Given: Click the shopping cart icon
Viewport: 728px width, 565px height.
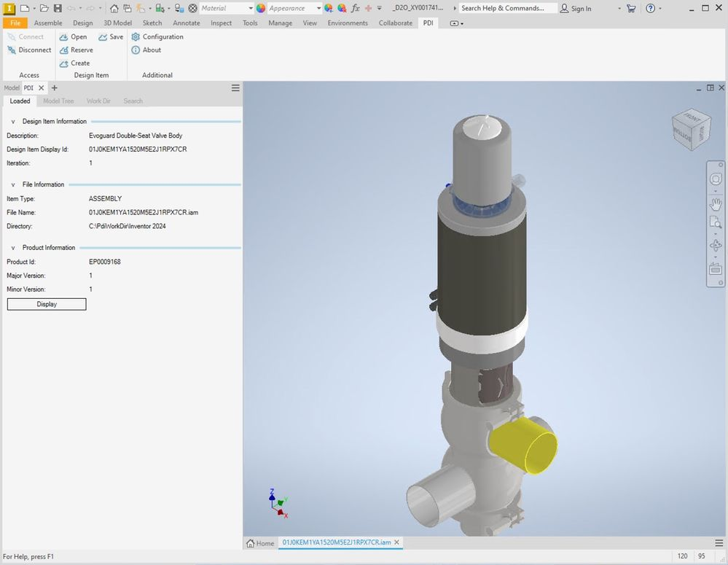Looking at the screenshot, I should (x=631, y=8).
